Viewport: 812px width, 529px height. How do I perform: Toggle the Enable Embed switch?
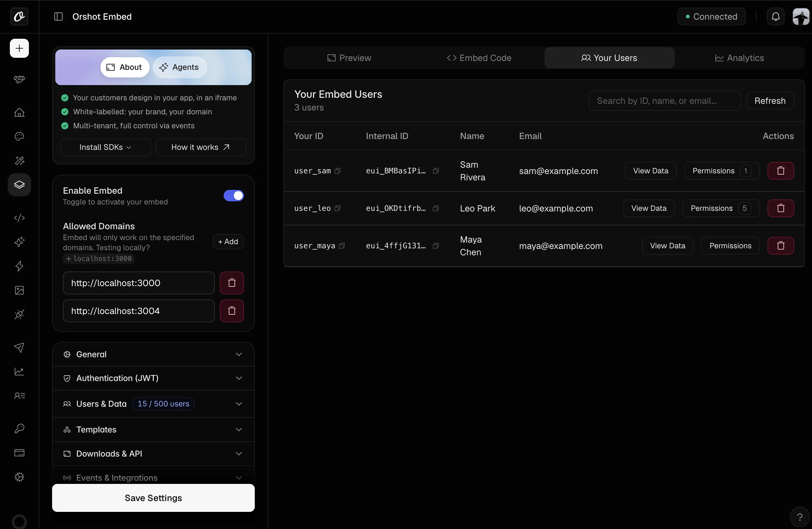click(233, 196)
